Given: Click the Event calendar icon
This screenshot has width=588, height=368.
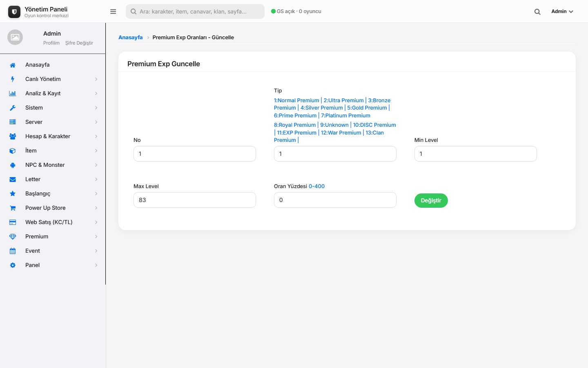Looking at the screenshot, I should point(13,251).
